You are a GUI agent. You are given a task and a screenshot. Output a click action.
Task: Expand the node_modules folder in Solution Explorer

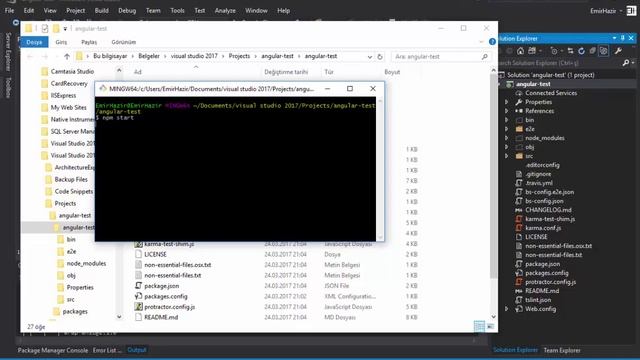(x=507, y=138)
